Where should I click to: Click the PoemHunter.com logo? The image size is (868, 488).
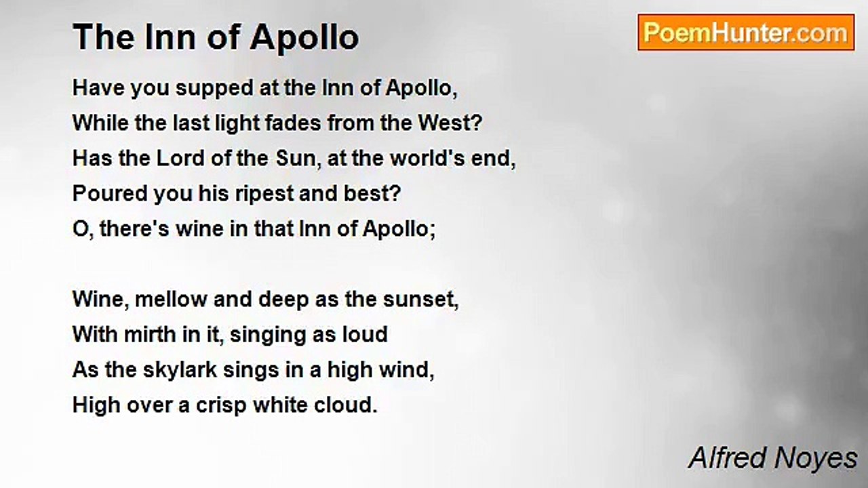click(x=746, y=33)
